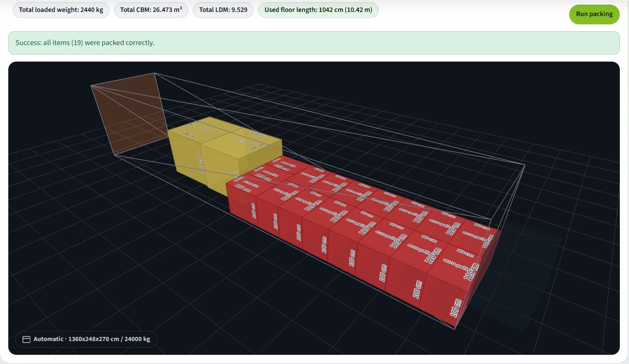This screenshot has height=364, width=629.
Task: Click the Used floor length 1042 cm chip
Action: tap(318, 10)
